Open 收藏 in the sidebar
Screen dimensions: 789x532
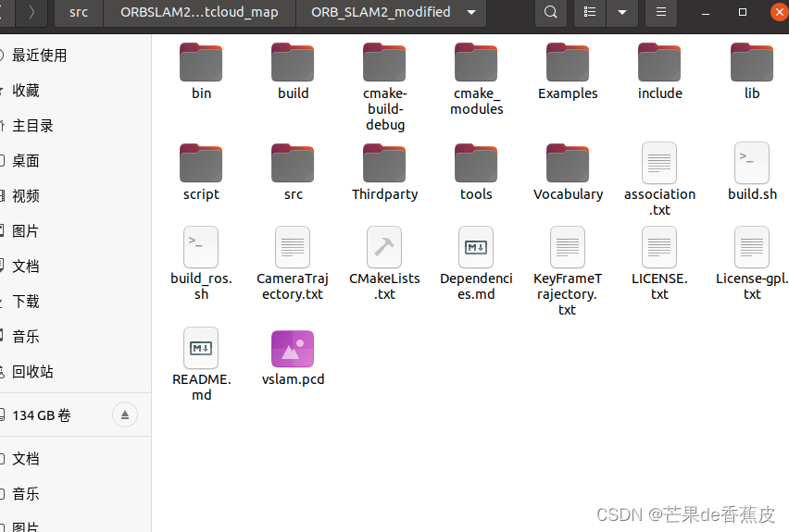[76, 91]
